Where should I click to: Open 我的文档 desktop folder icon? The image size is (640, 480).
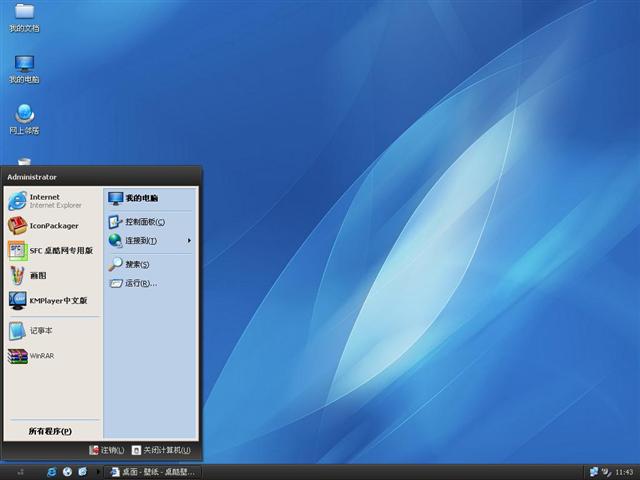[24, 13]
